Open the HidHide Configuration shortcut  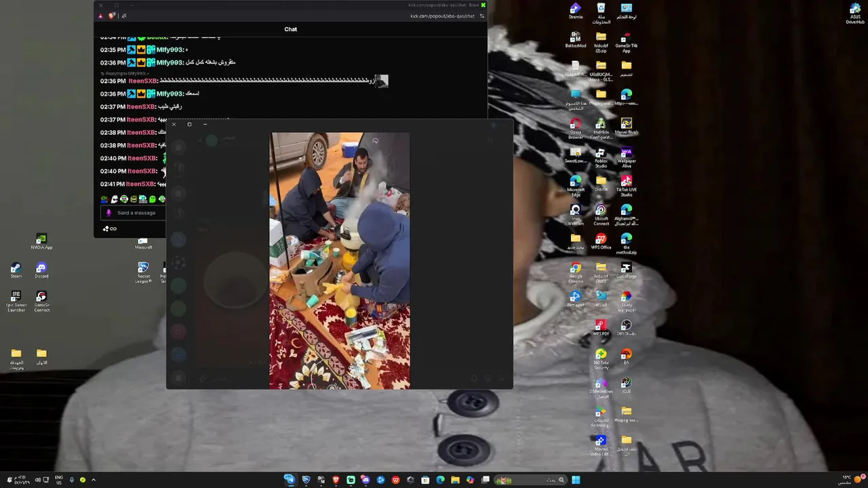click(x=601, y=128)
